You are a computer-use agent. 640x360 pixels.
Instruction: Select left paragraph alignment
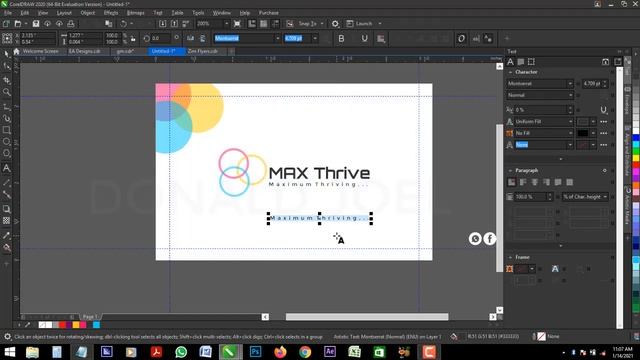523,182
